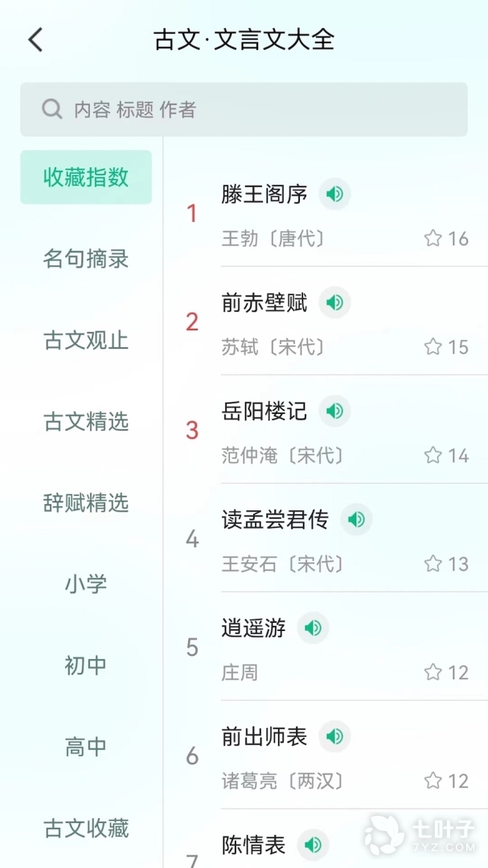
Task: Select the 名句摘录 sidebar tab
Action: tap(86, 259)
